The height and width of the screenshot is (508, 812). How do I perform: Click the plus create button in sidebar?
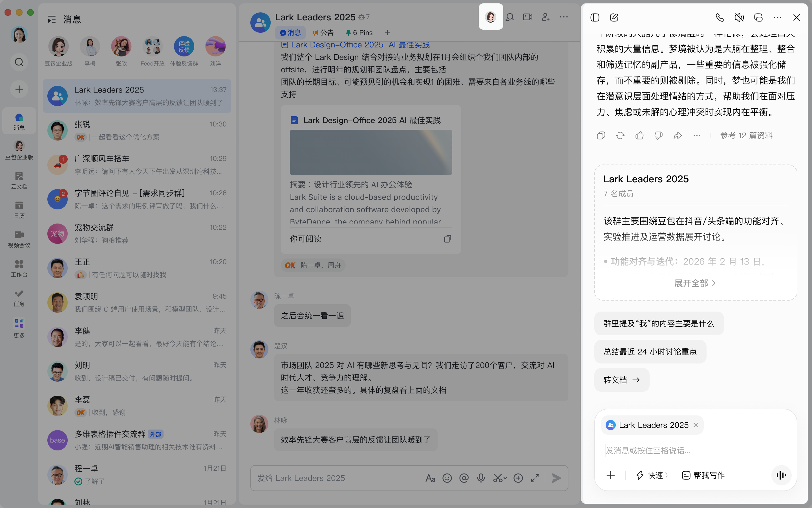pos(19,89)
